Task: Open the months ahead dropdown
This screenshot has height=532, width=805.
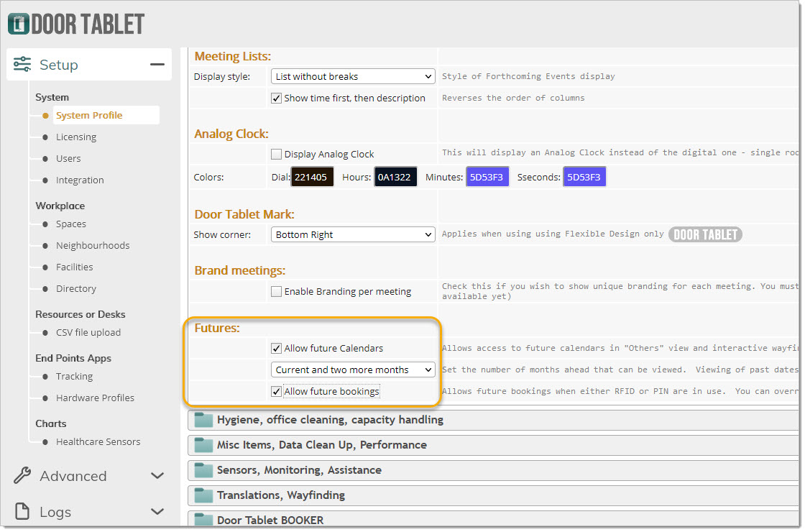Action: click(353, 370)
